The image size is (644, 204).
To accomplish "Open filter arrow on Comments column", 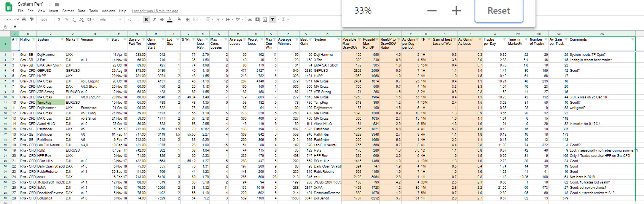I will point(633,40).
